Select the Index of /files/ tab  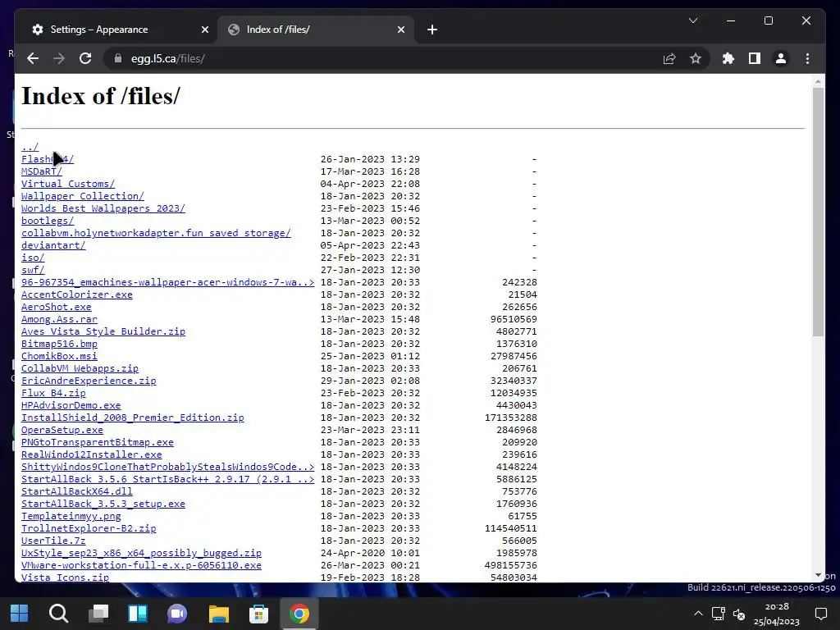pyautogui.click(x=316, y=30)
